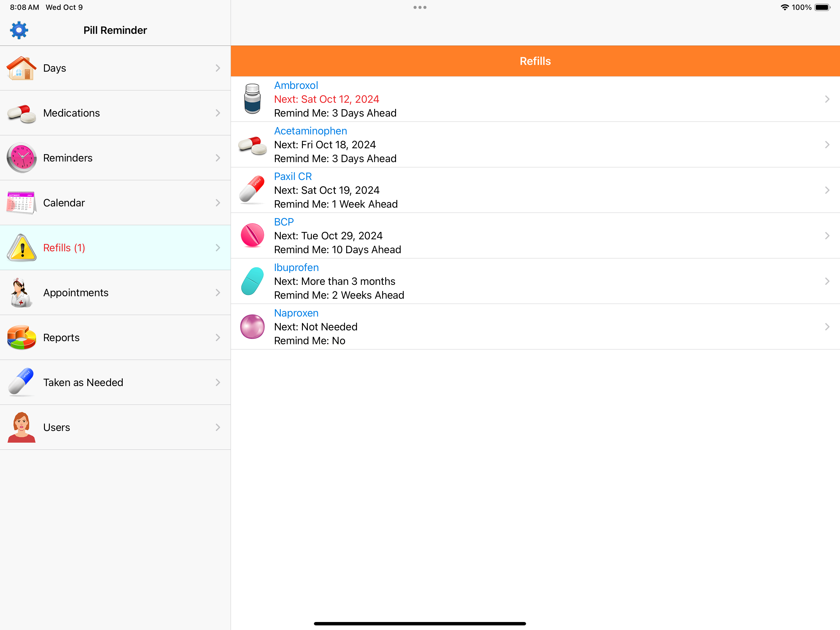The height and width of the screenshot is (630, 840).
Task: Open the Days menu item
Action: (115, 68)
